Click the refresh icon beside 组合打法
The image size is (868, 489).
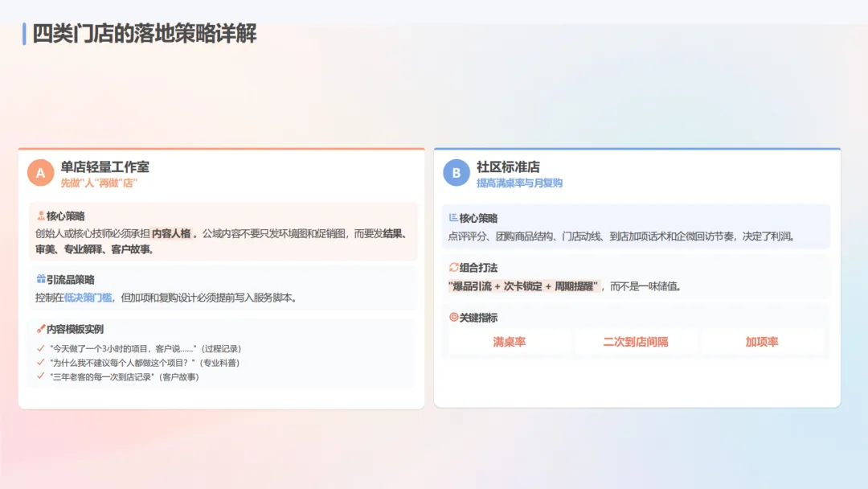tap(452, 265)
